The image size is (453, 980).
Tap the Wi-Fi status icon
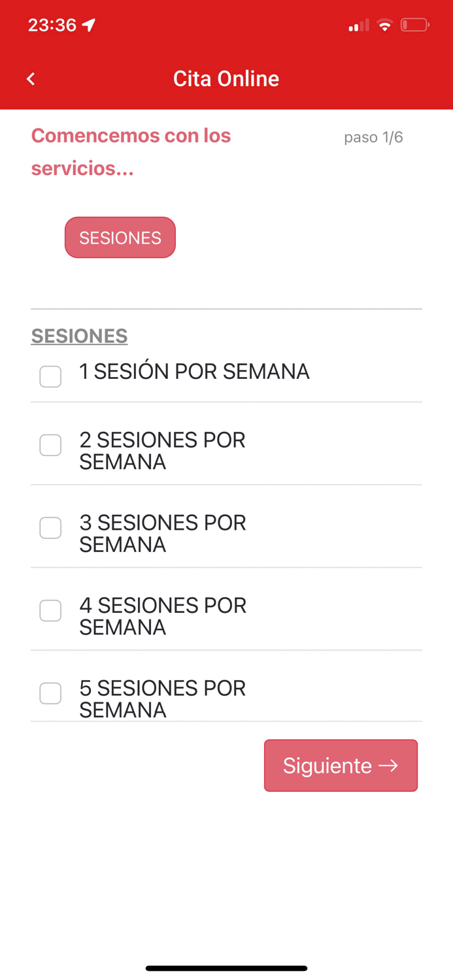(385, 26)
